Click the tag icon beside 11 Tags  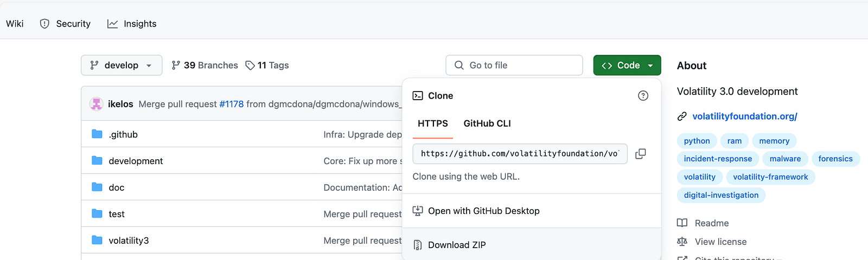[250, 65]
